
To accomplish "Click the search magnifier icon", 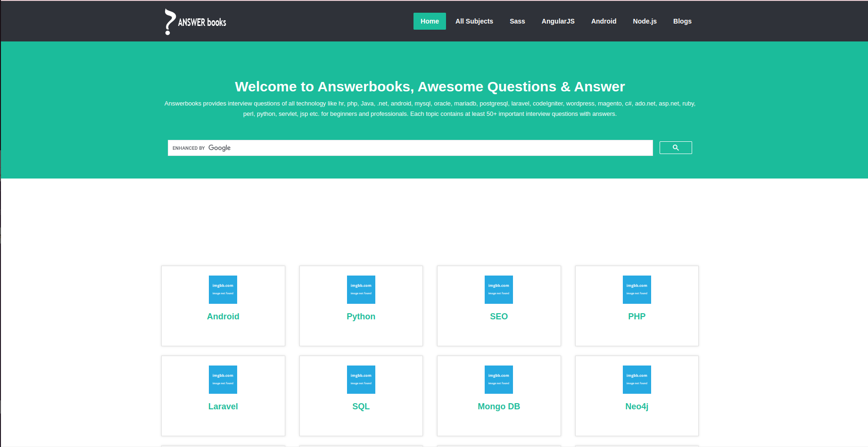I will click(676, 147).
